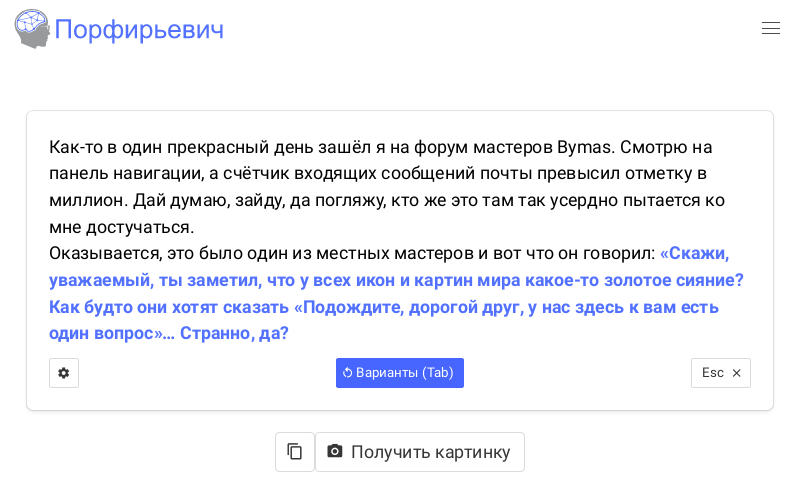Click the Получить картинку button label
The image size is (800, 480).
(430, 452)
